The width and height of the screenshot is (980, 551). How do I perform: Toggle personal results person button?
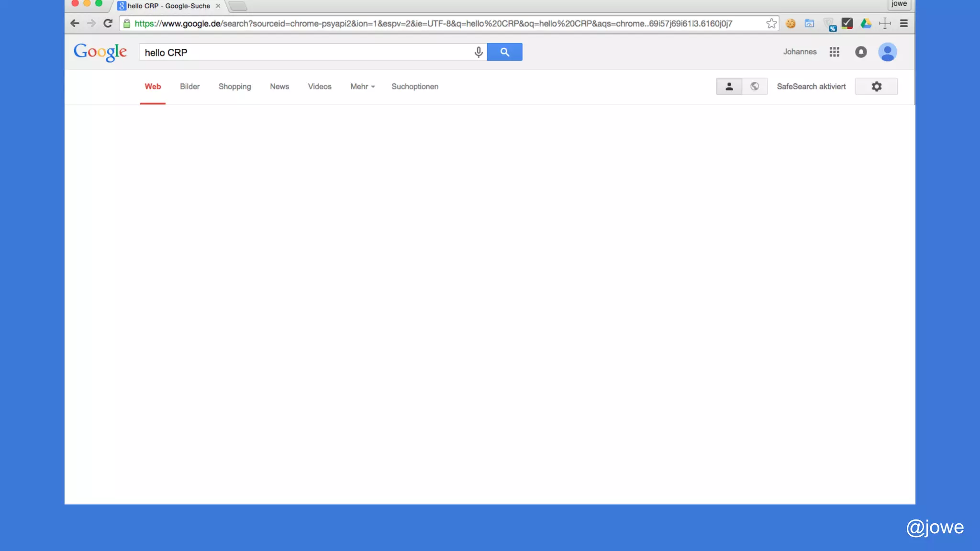tap(729, 87)
